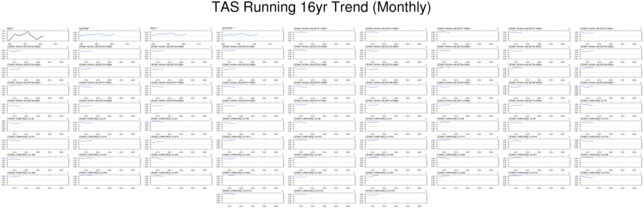
Task: Click the CESM1 NOAA-LIM SST10-EM04 title label
Action: pos(525,101)
